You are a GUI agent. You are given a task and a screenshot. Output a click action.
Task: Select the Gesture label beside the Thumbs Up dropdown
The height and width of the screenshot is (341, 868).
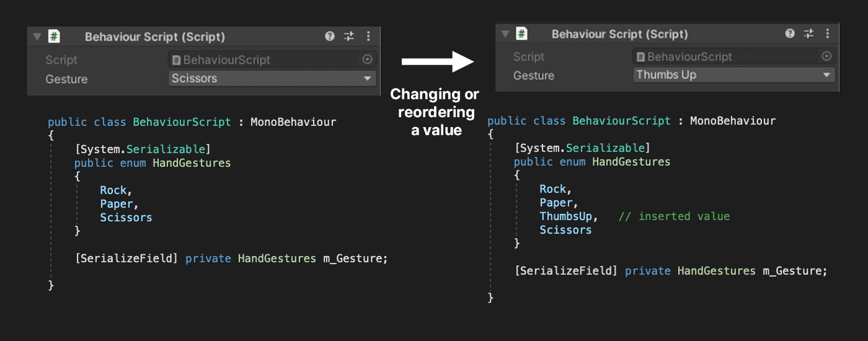[534, 76]
